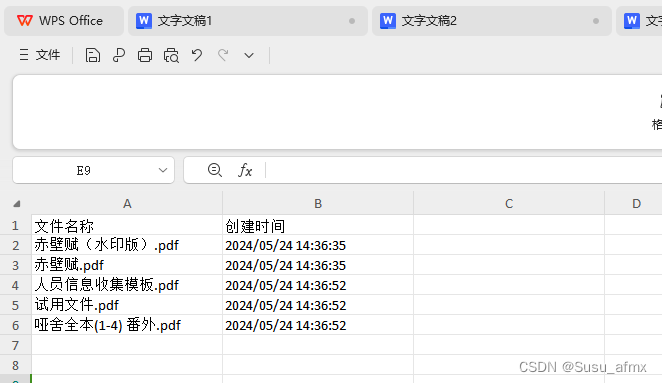Click cell 哑舍全本(1-4) 番外.pdf
The height and width of the screenshot is (383, 662).
127,325
